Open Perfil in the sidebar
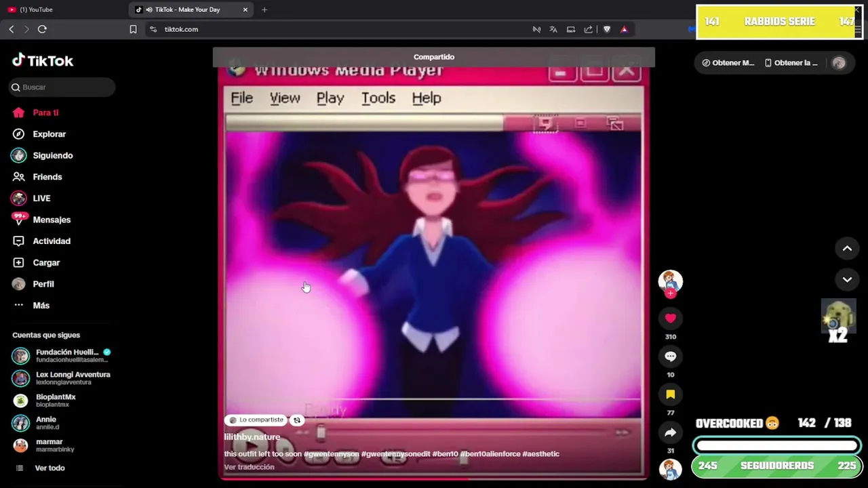The width and height of the screenshot is (868, 488). tap(33, 284)
